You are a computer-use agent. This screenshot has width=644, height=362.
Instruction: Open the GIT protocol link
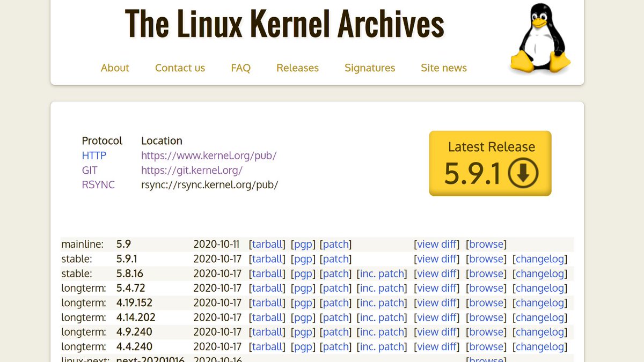coord(89,170)
